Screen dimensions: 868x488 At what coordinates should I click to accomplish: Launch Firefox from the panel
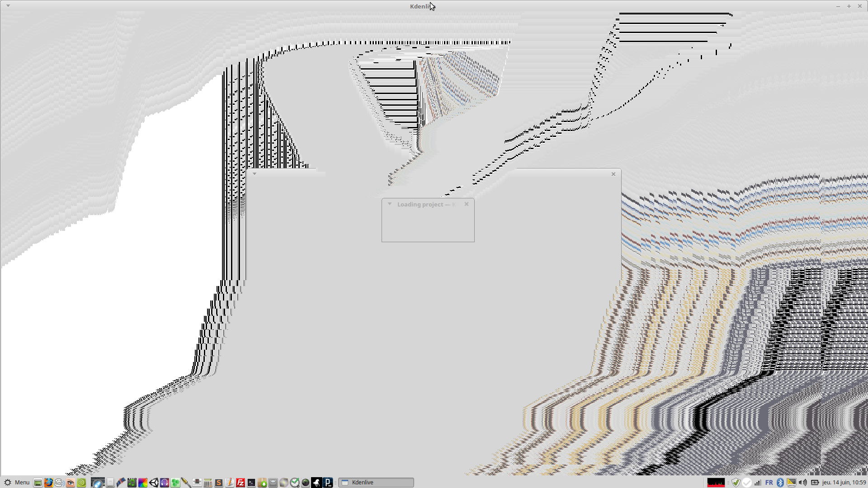tap(48, 483)
